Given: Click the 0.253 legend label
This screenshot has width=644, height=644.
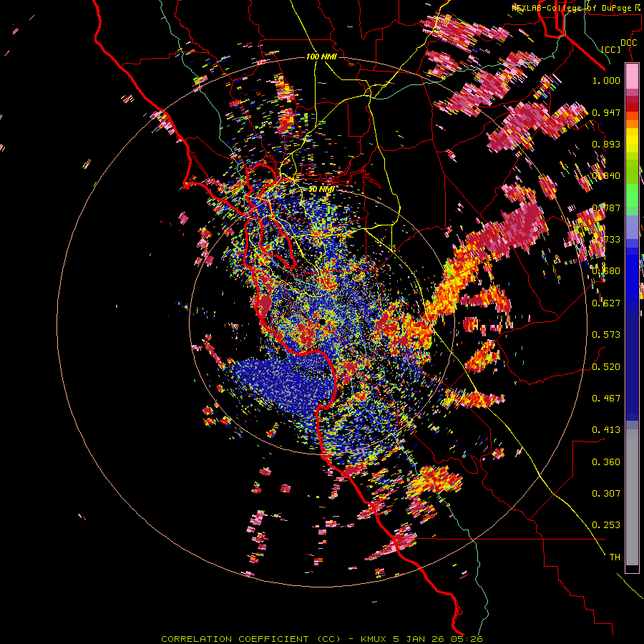Looking at the screenshot, I should [x=606, y=525].
